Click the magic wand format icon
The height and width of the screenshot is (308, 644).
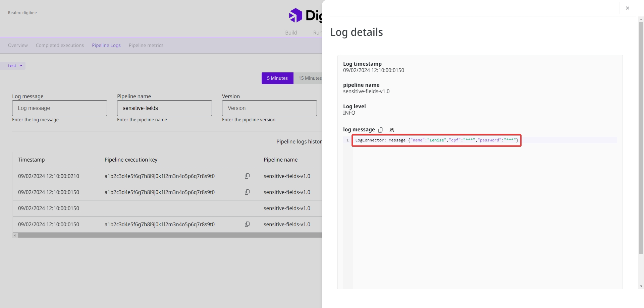click(392, 130)
